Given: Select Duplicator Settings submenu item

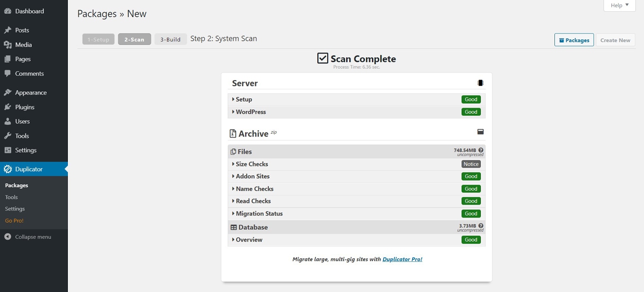Looking at the screenshot, I should click(15, 209).
